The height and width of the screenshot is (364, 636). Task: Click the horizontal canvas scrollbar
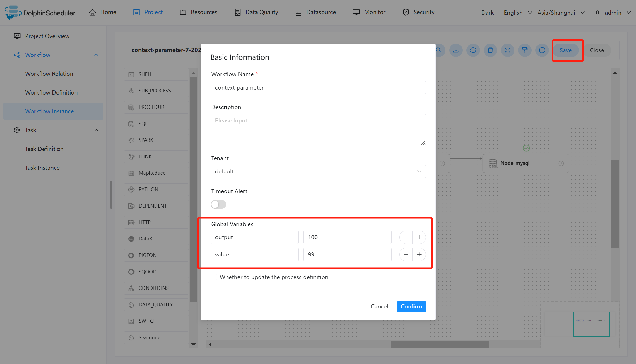point(440,344)
